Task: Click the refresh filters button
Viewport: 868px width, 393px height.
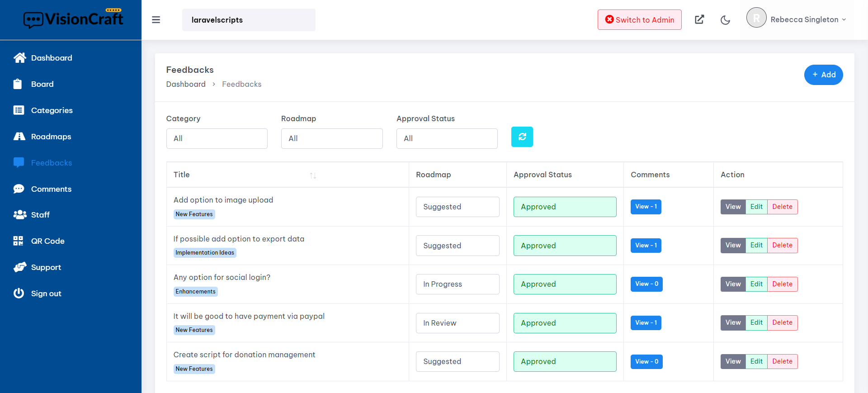Action: 522,137
